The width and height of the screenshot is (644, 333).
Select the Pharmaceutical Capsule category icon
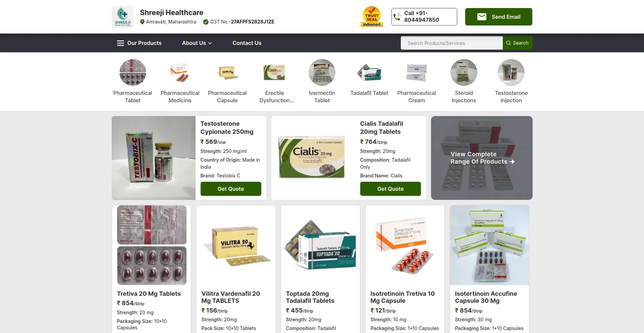point(227,72)
